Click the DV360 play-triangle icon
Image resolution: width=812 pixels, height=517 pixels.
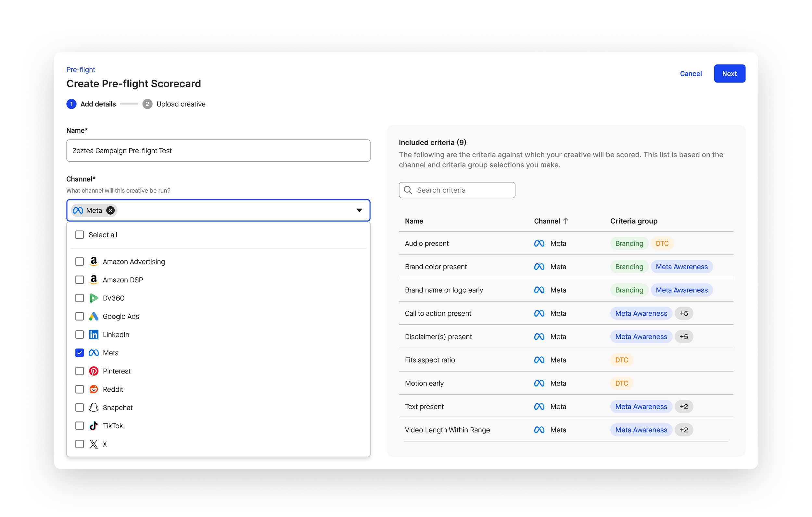click(x=94, y=298)
